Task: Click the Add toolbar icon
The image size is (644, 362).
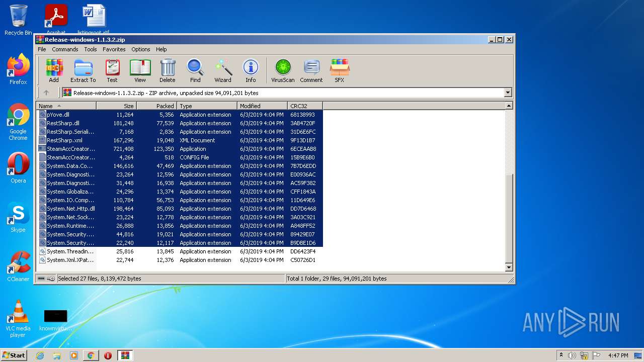Action: 54,70
